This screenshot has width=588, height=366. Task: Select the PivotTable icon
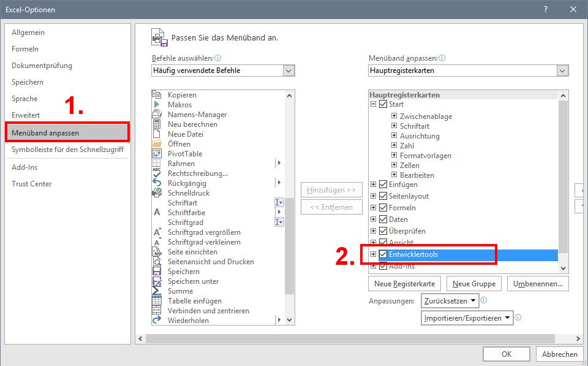pos(157,153)
